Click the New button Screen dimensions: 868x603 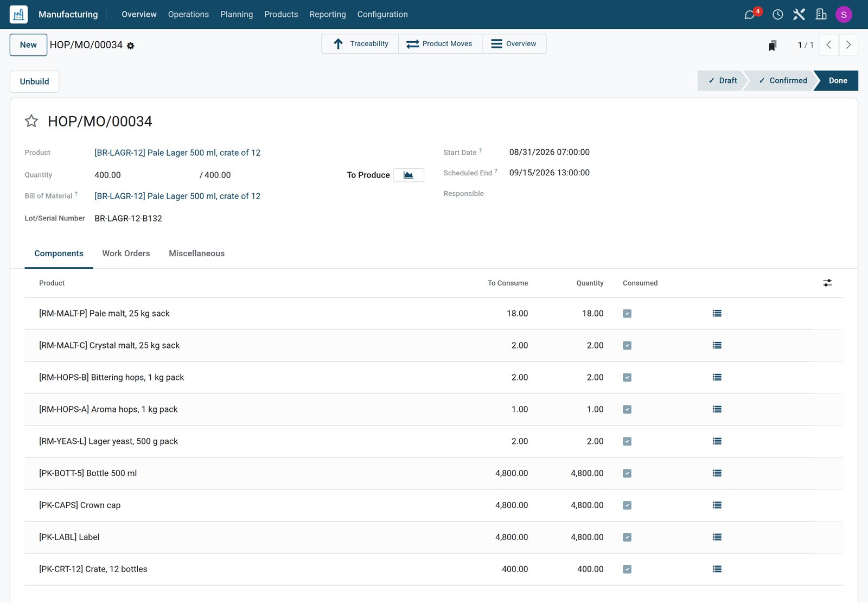tap(28, 45)
